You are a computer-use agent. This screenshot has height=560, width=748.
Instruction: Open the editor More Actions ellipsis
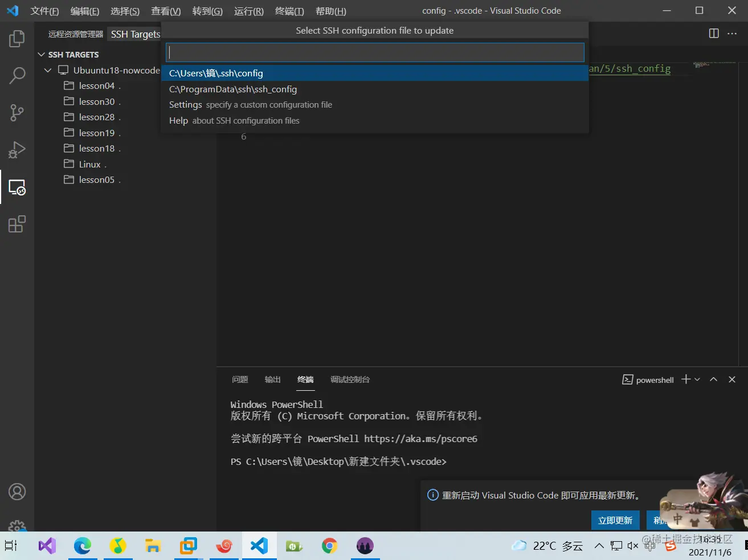point(732,34)
